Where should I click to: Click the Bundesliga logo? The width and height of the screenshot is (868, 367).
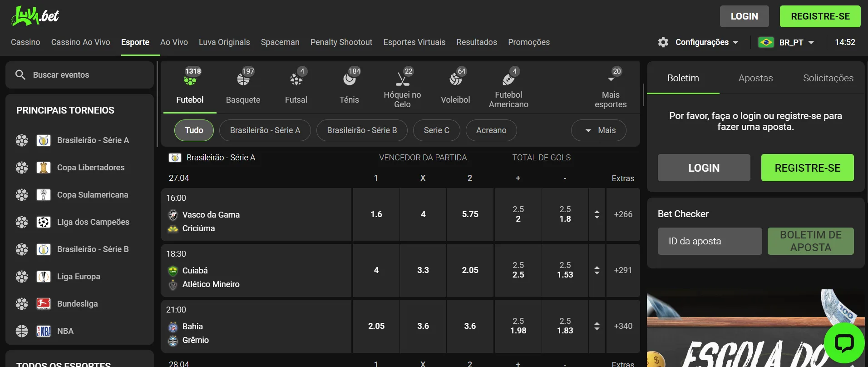[x=44, y=304]
